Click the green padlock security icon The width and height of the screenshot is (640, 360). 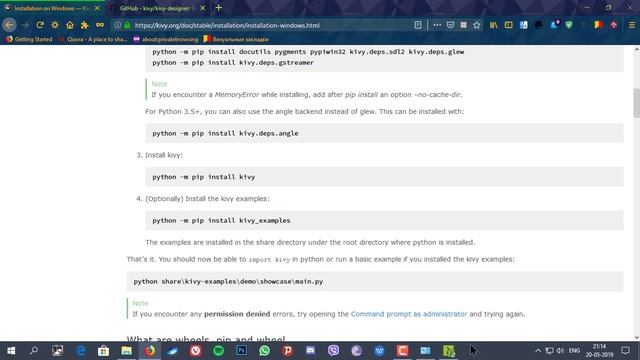click(x=127, y=25)
